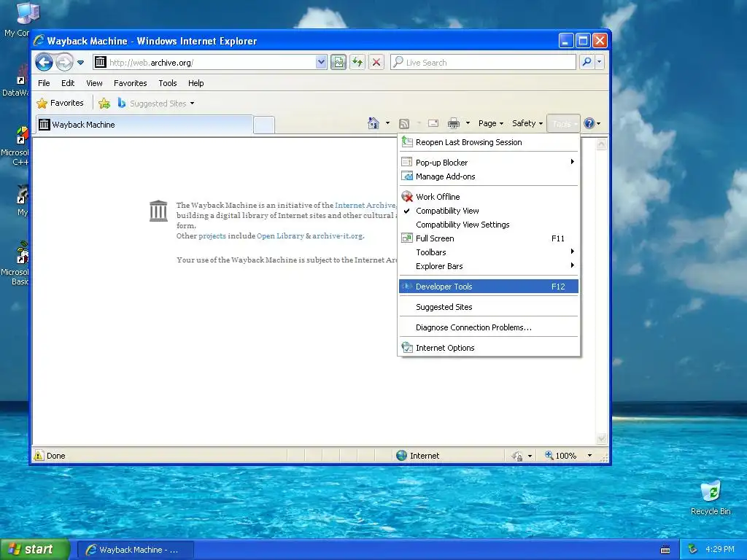Toggle the Compatibility View torn-page icon
747x560 pixels.
[x=338, y=62]
